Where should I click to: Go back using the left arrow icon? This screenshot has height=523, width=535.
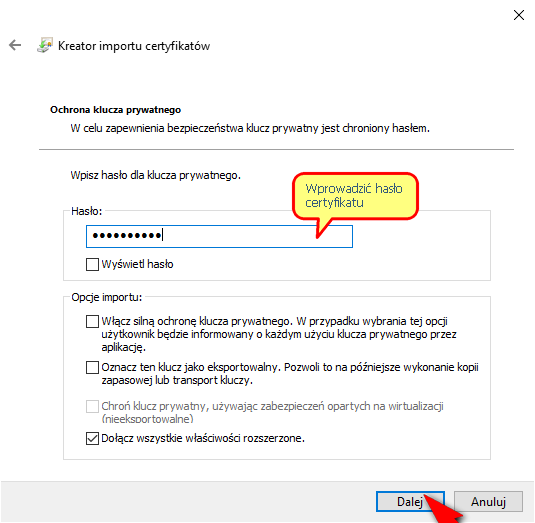(x=15, y=45)
